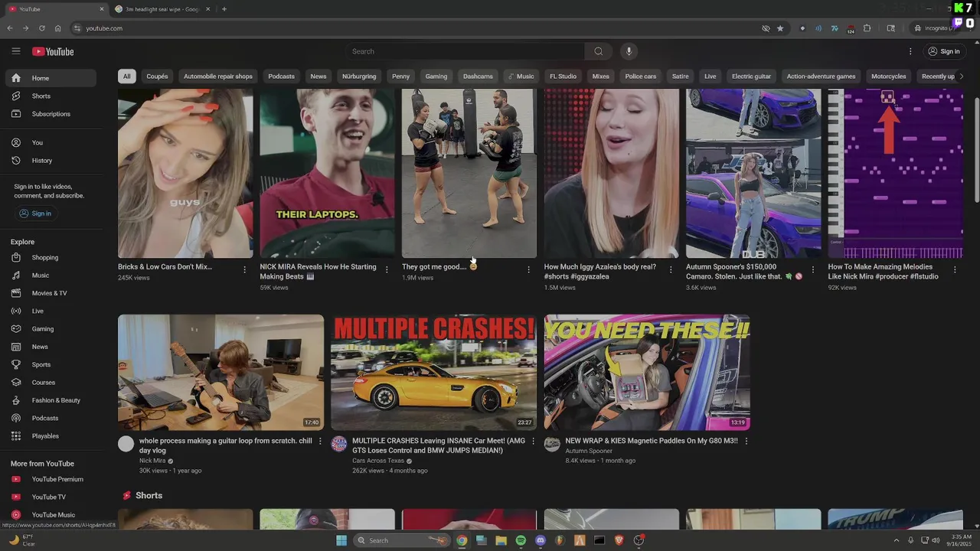Viewport: 980px width, 551px height.
Task: Open options menu for MULTIPLE CRASHES video
Action: (533, 441)
